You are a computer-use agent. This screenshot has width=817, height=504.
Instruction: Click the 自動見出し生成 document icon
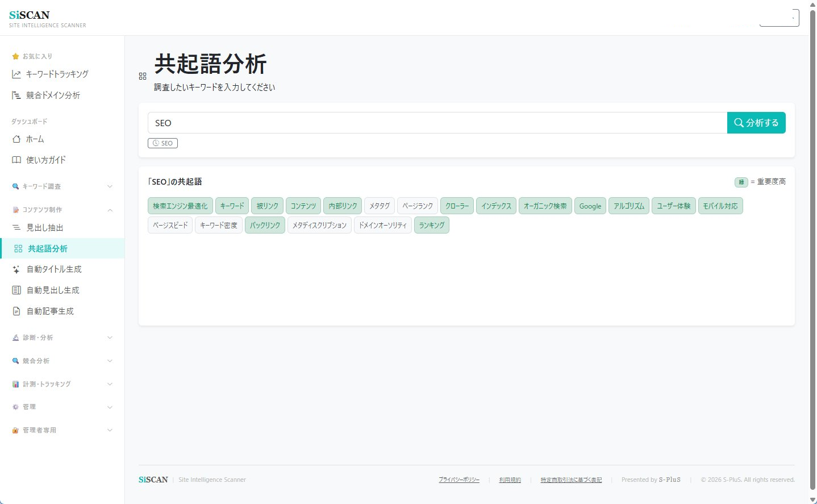click(x=16, y=290)
